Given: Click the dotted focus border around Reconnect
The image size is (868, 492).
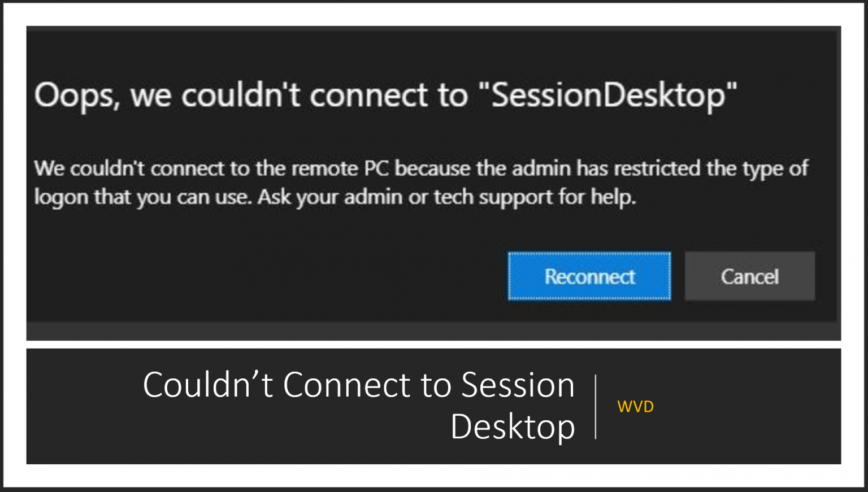Looking at the screenshot, I should coord(589,254).
